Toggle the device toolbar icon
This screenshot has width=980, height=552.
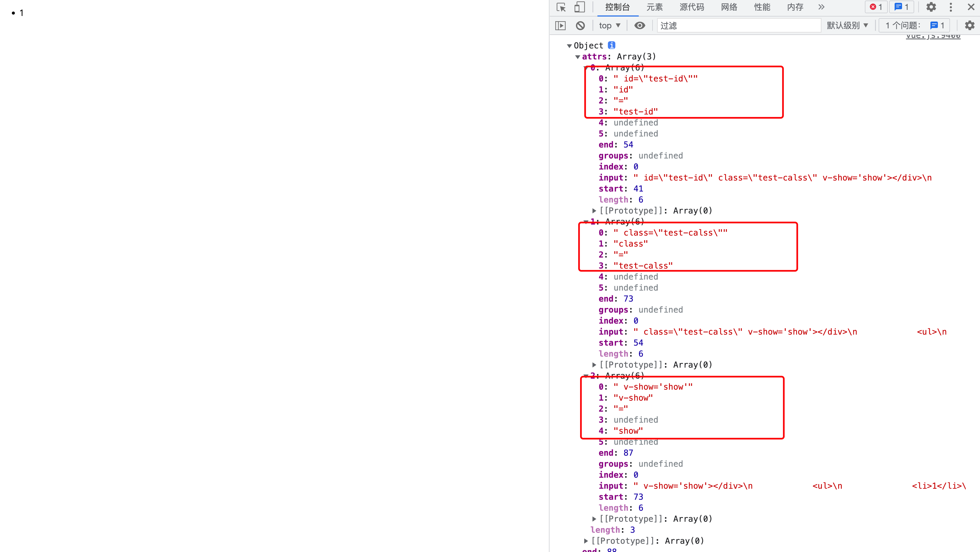580,7
